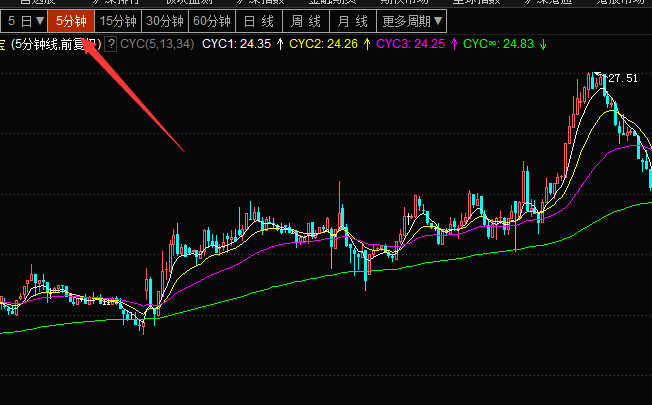
Task: Expand the 更多周期 dropdown
Action: point(412,21)
